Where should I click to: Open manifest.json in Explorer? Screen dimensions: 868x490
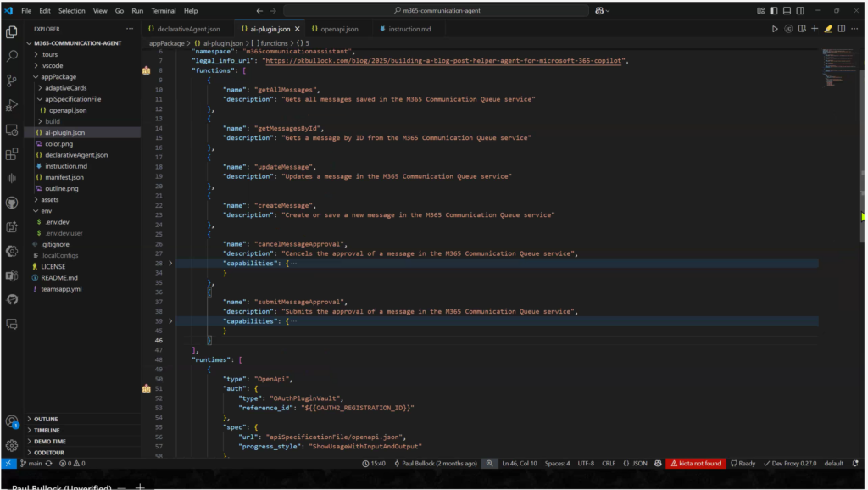point(64,177)
